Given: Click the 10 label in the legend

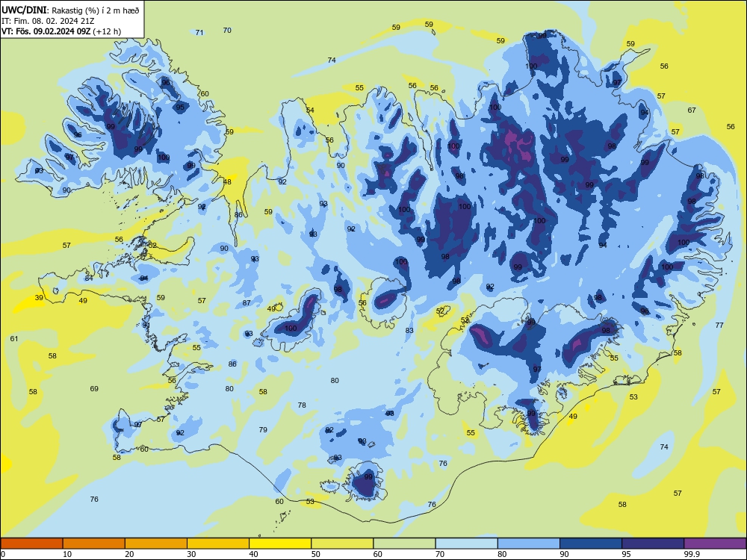Looking at the screenshot, I should 67,554.
